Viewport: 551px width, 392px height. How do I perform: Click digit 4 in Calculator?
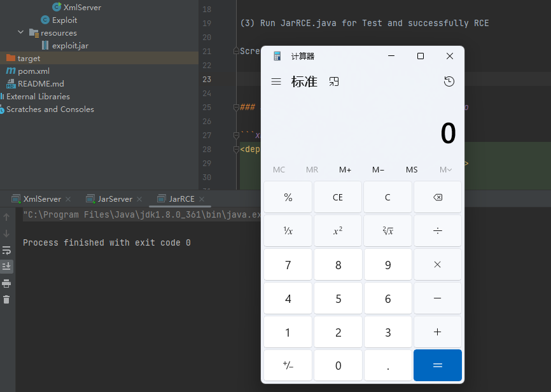pyautogui.click(x=288, y=298)
